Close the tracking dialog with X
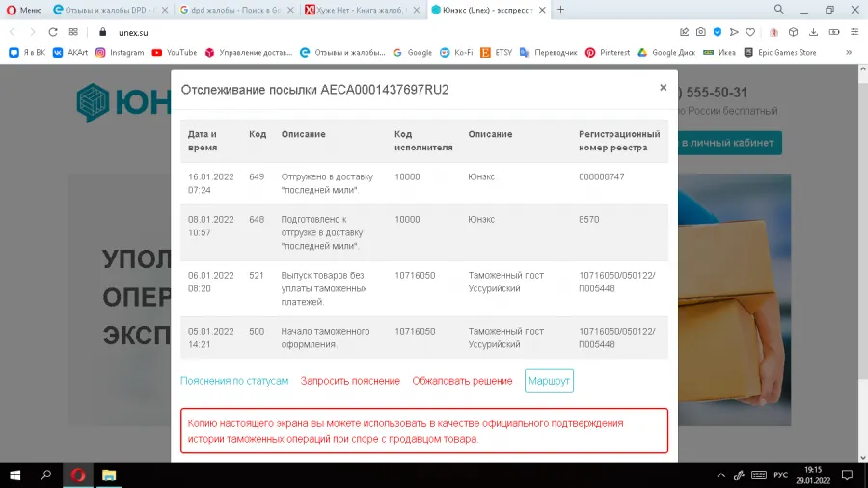The image size is (868, 488). click(664, 88)
